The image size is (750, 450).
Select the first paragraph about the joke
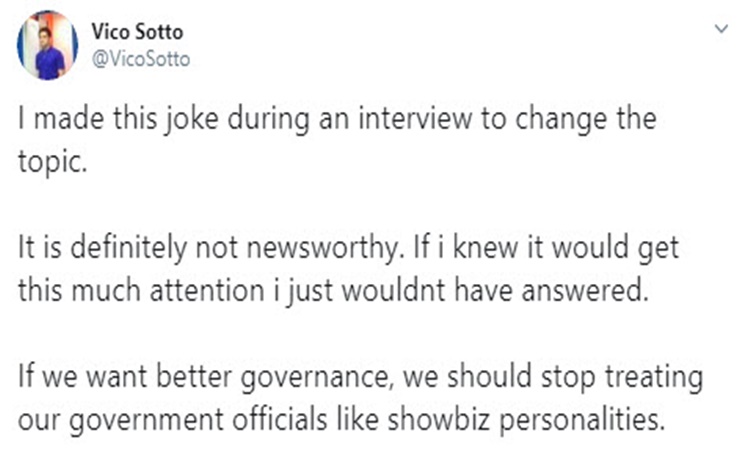point(337,140)
